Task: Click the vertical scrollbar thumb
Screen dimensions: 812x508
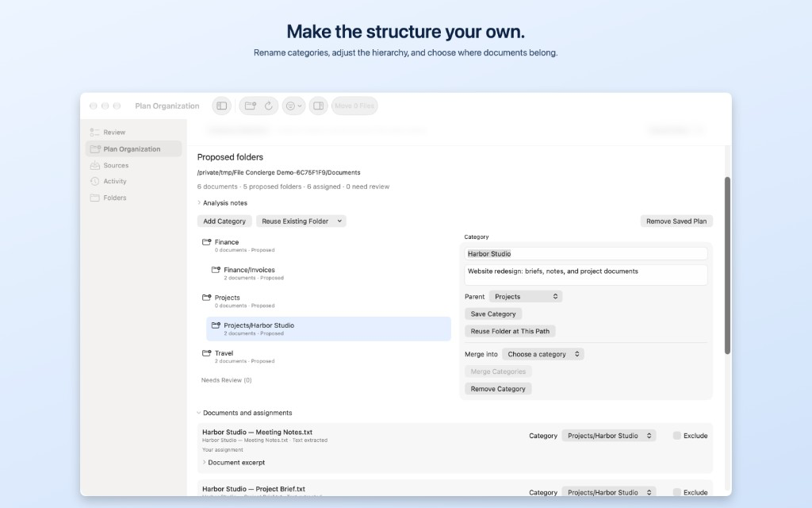Action: [x=727, y=265]
